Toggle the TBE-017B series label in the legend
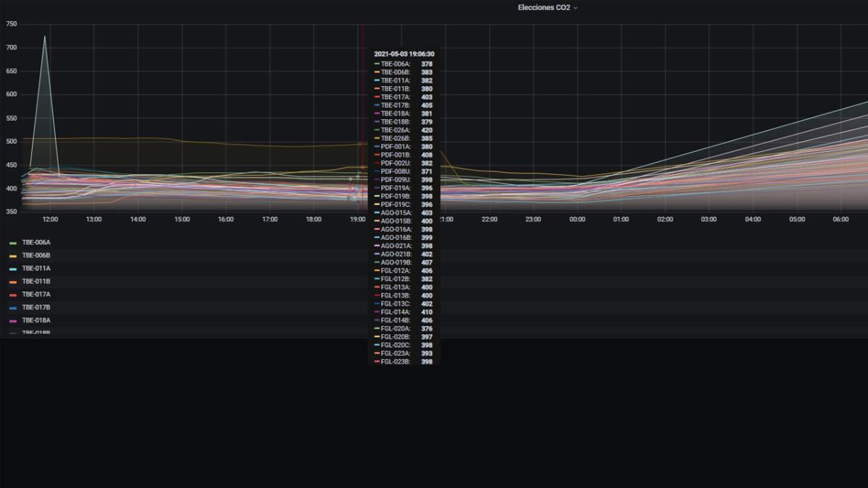Image resolution: width=868 pixels, height=488 pixels. 36,307
